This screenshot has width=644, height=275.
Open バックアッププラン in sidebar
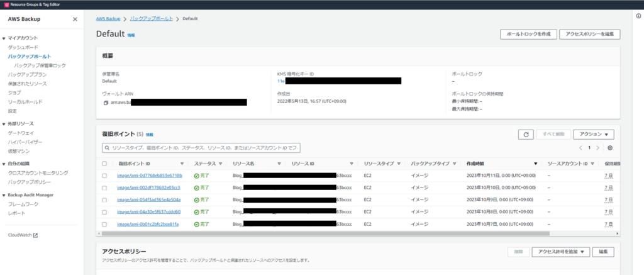(x=28, y=74)
